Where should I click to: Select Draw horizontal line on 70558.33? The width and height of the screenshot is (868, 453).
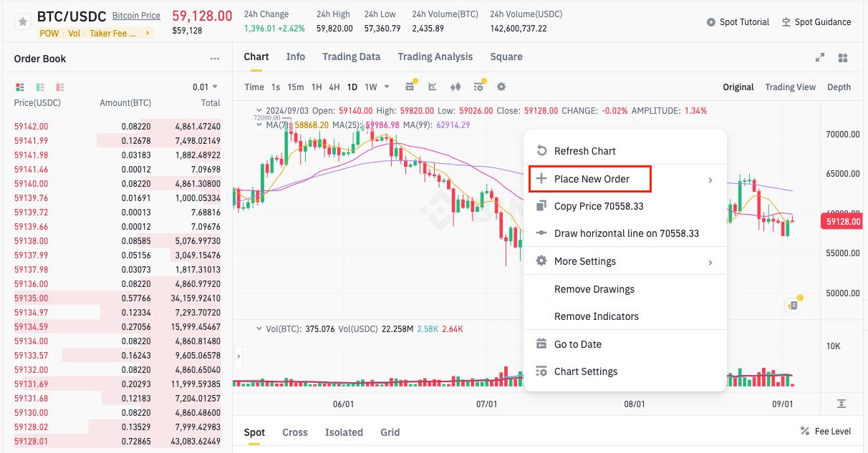coord(625,233)
